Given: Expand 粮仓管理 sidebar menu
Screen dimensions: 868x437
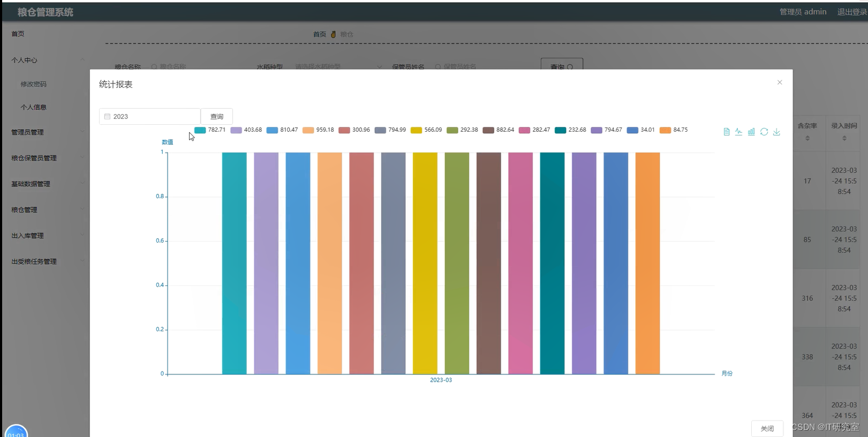Looking at the screenshot, I should tap(47, 210).
